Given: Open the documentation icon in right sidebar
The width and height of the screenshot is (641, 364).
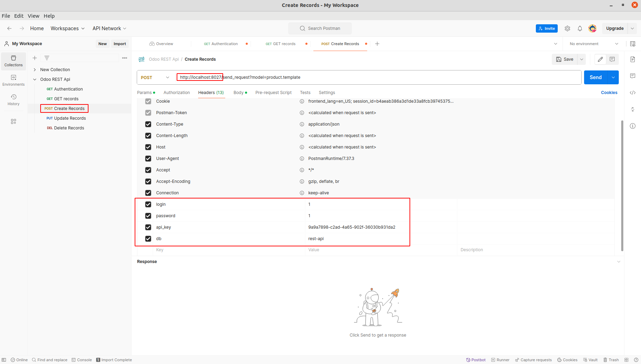Looking at the screenshot, I should (x=633, y=59).
